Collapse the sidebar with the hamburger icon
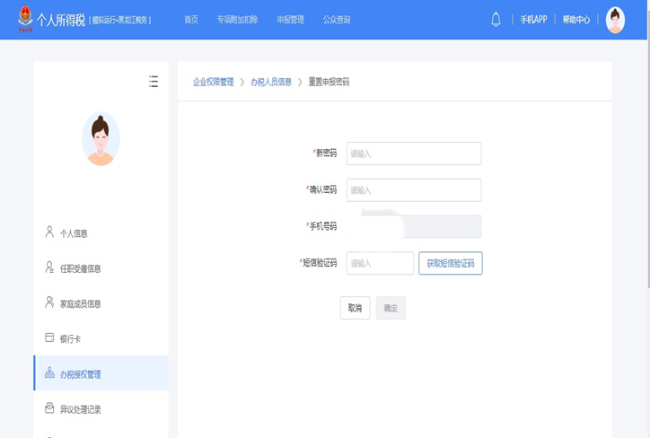 tap(153, 81)
